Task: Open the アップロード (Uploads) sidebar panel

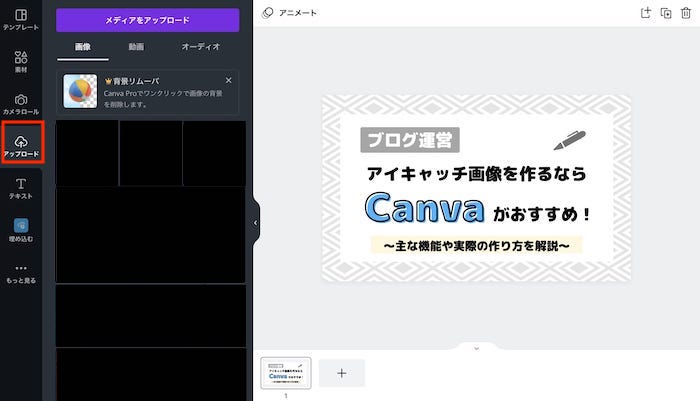Action: (21, 146)
